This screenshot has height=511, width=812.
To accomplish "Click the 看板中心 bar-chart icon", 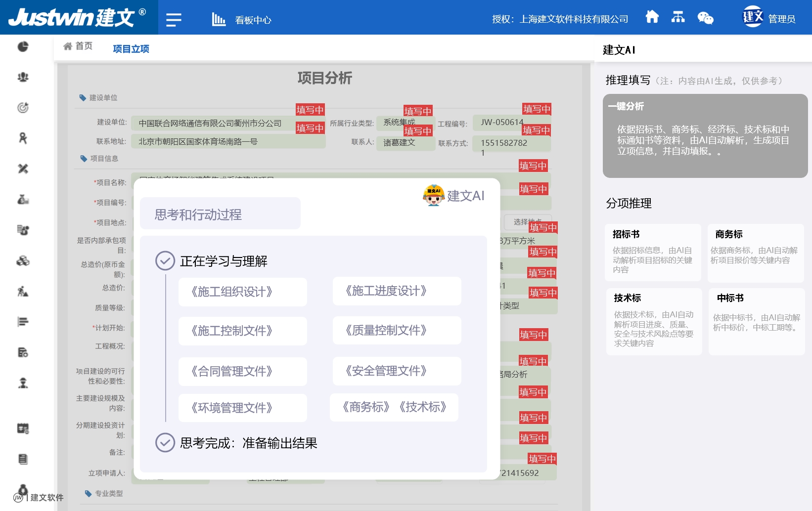I will (x=218, y=19).
